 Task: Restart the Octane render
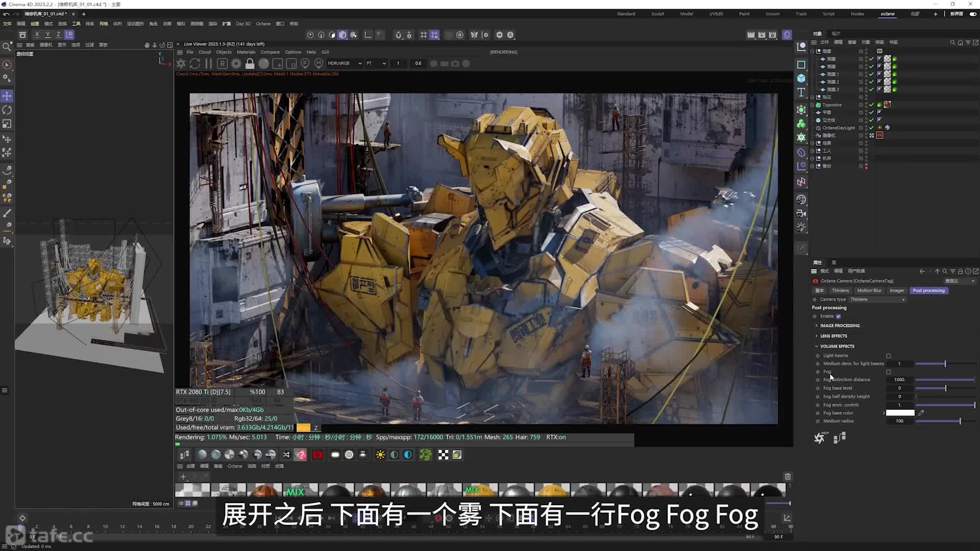click(195, 64)
